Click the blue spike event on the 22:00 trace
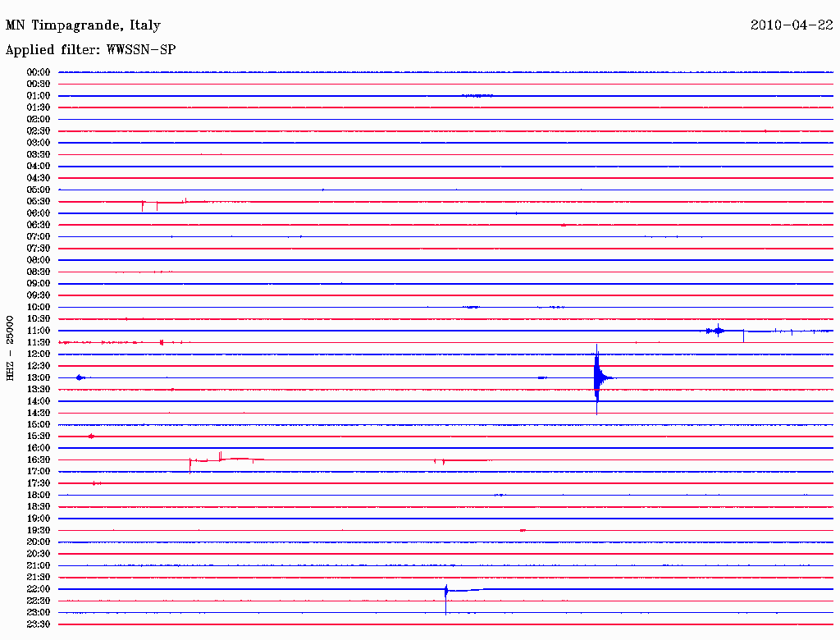This screenshot has width=840, height=640. click(445, 592)
